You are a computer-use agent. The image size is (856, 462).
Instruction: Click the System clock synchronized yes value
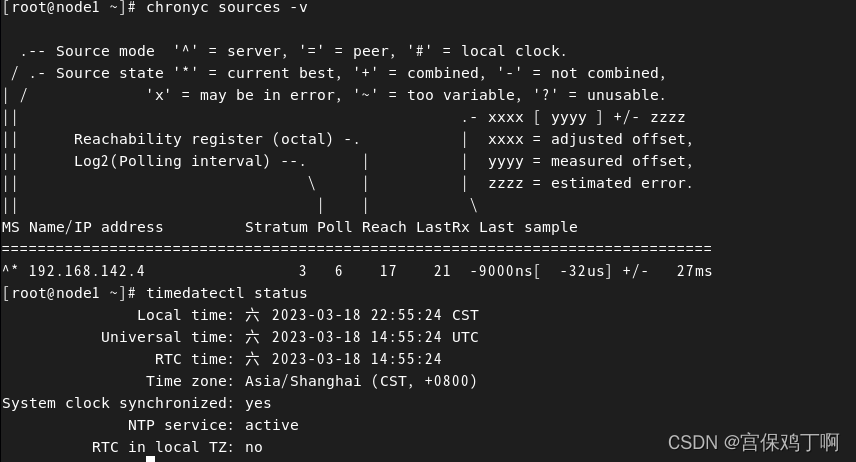coord(258,403)
